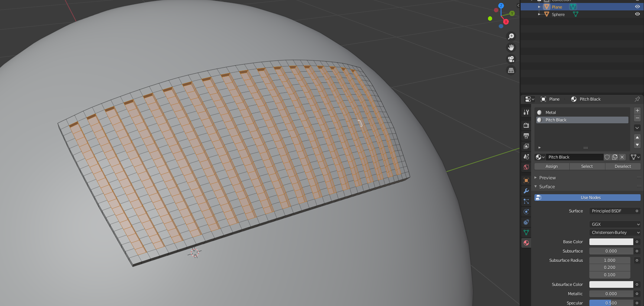The height and width of the screenshot is (306, 644).
Task: Unlink the Pitch Black material with X
Action: pos(622,157)
